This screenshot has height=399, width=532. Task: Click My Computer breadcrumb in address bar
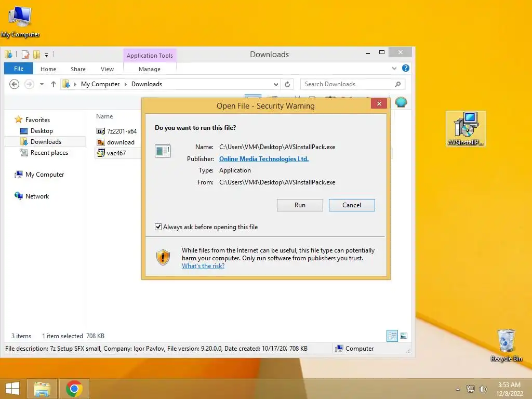click(x=100, y=84)
